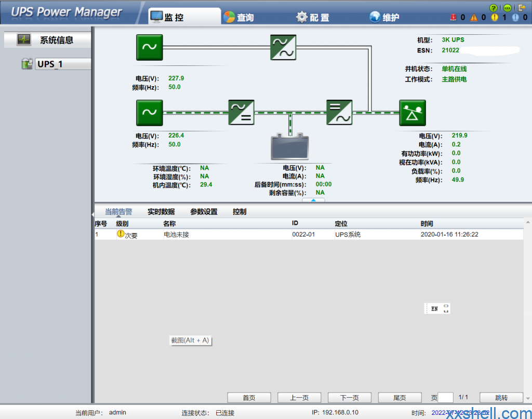532x419 pixels.
Task: Click the bypass AC input icon
Action: pyautogui.click(x=149, y=47)
